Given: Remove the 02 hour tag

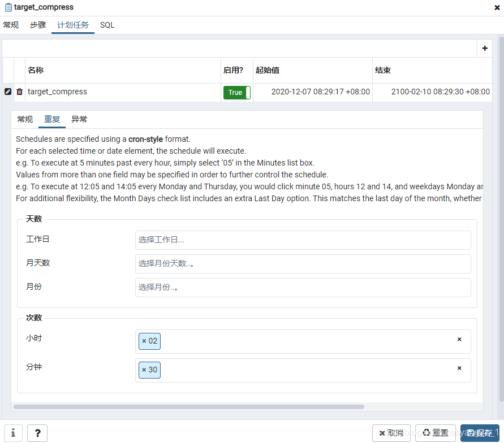Looking at the screenshot, I should 144,341.
